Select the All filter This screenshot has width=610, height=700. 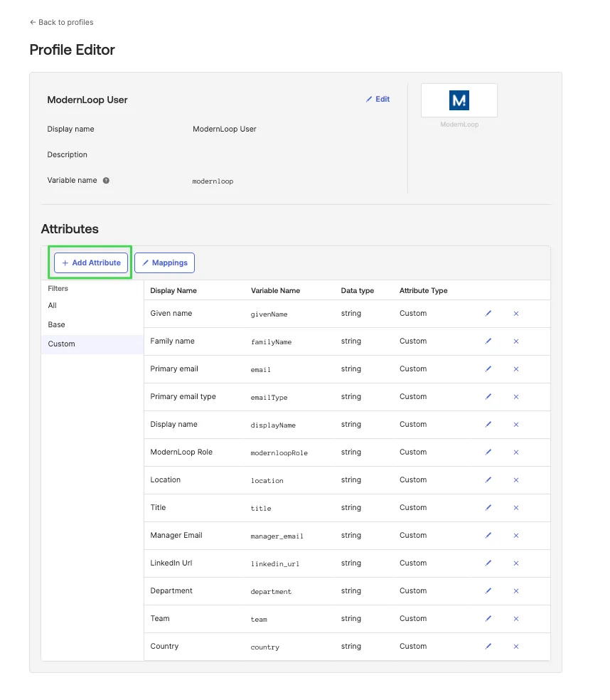52,305
